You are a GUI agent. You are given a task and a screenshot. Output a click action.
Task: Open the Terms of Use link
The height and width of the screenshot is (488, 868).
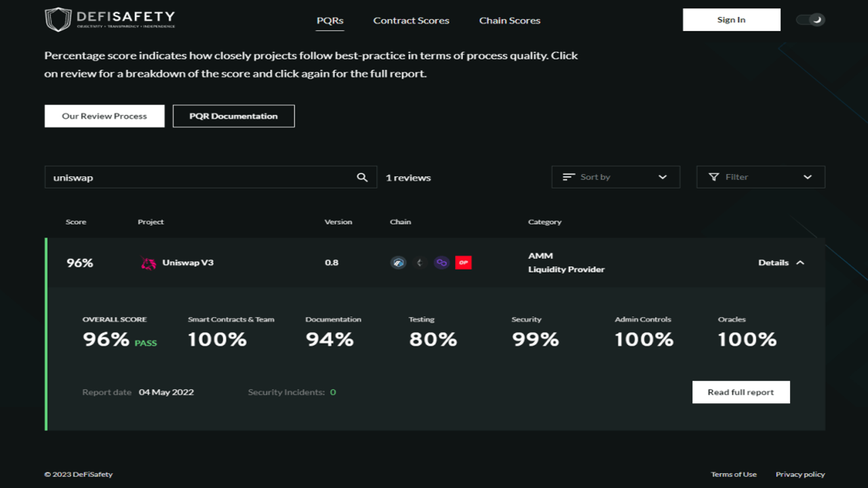[734, 474]
